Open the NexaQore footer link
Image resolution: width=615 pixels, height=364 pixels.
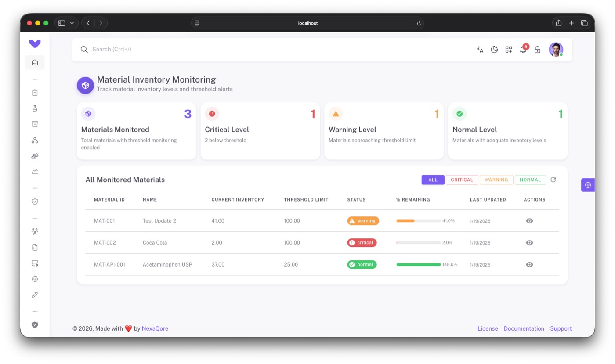pyautogui.click(x=155, y=328)
